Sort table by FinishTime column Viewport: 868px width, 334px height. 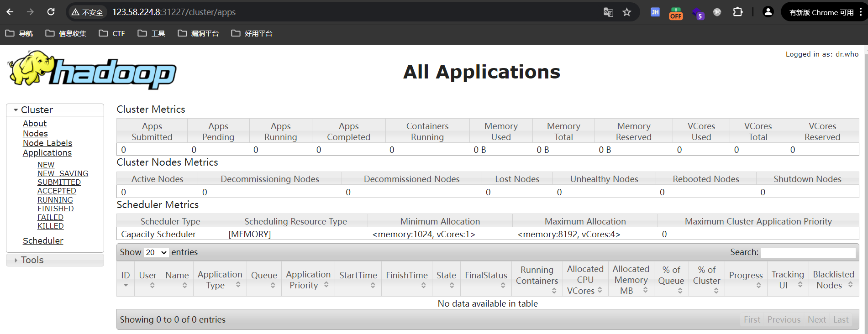pos(407,279)
